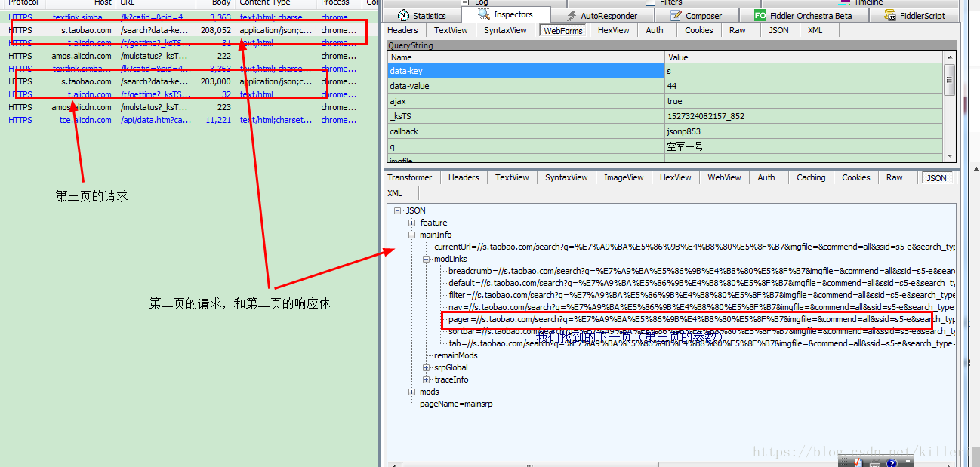
Task: Expand the srpGlobal node
Action: click(427, 367)
